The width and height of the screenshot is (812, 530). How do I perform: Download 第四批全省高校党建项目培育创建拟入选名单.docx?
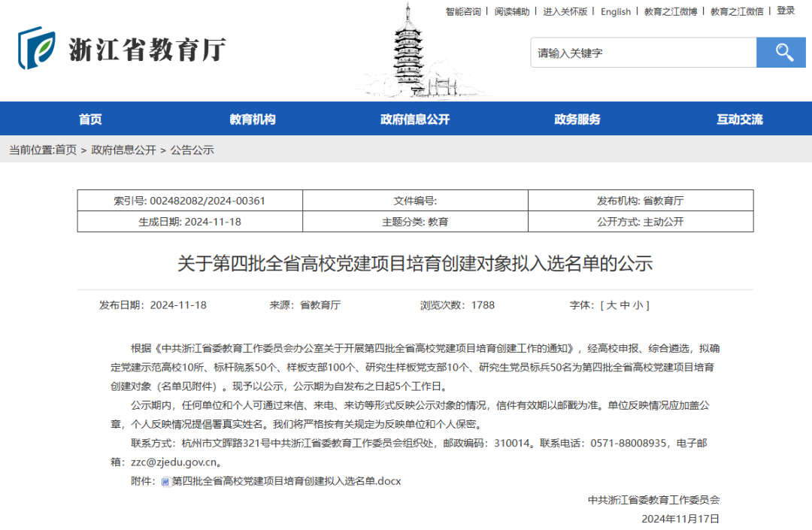pos(286,481)
